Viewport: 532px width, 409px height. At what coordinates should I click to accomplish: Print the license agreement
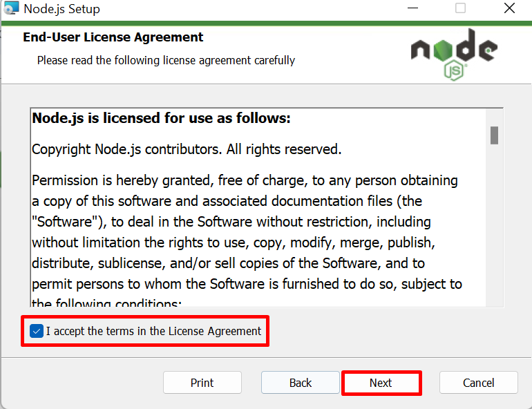202,383
